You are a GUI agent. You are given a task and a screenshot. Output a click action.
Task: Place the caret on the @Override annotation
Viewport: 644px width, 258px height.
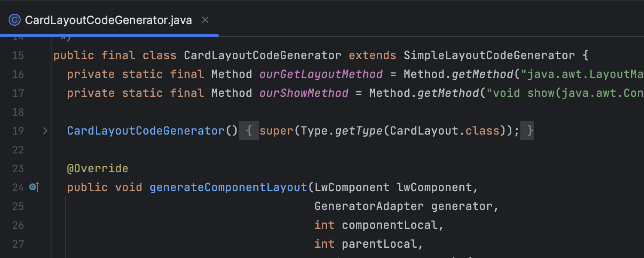98,168
